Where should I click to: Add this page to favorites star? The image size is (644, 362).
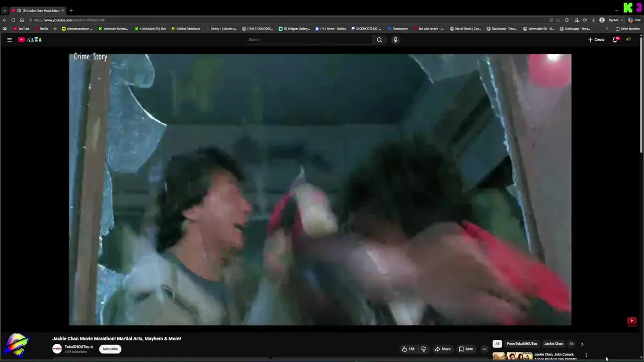pos(558,20)
